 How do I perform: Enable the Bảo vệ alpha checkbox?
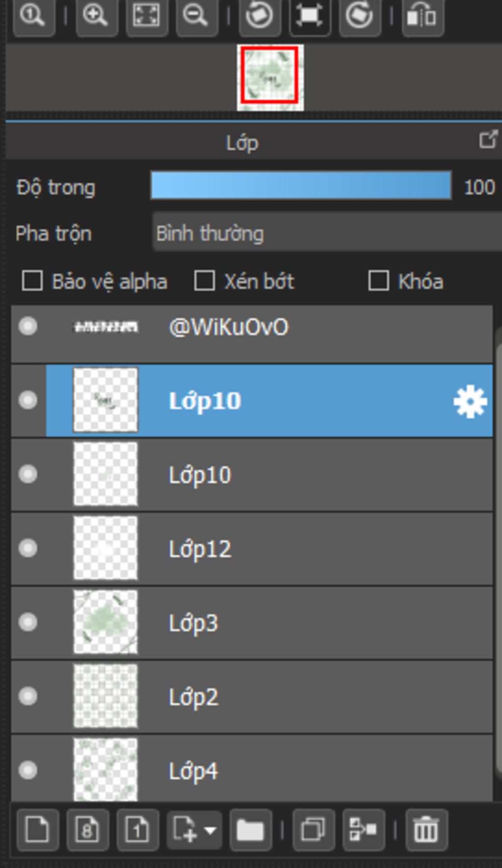point(32,281)
